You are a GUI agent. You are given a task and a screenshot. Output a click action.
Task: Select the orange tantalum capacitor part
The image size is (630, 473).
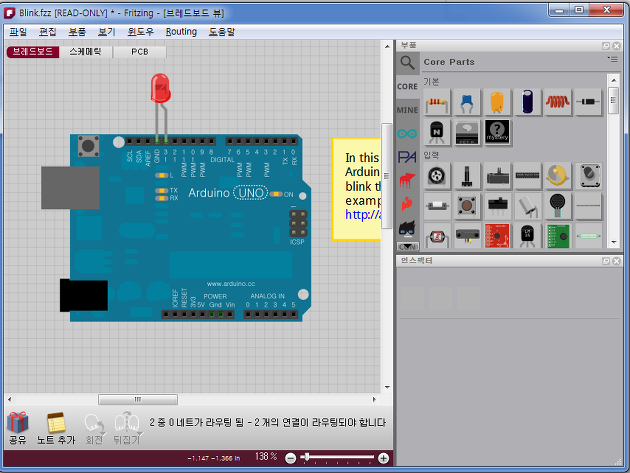497,102
